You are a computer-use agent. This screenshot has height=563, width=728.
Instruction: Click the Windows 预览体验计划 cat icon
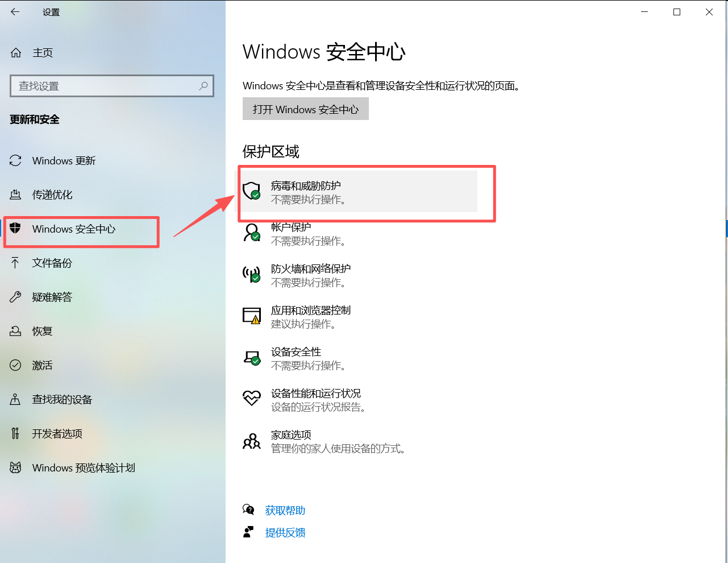click(15, 467)
